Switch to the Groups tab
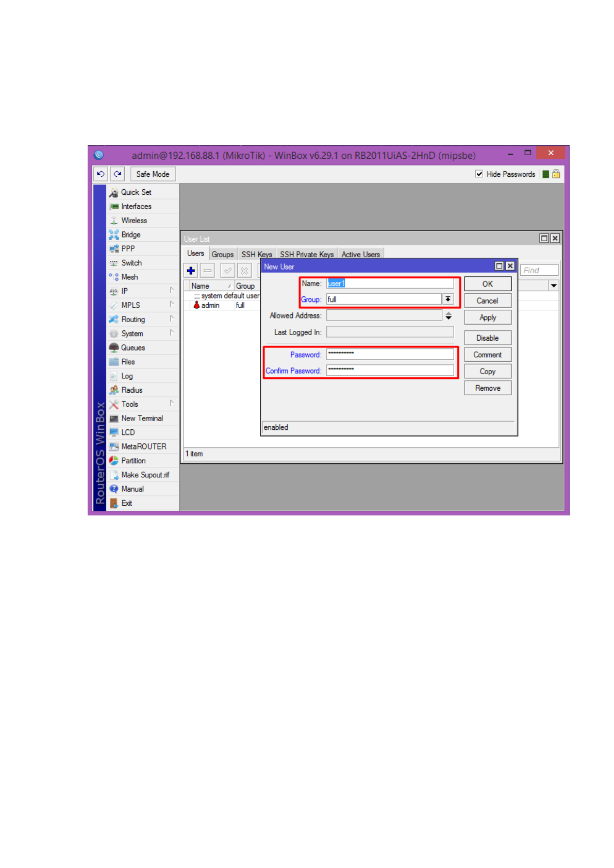614x868 pixels. (x=223, y=255)
